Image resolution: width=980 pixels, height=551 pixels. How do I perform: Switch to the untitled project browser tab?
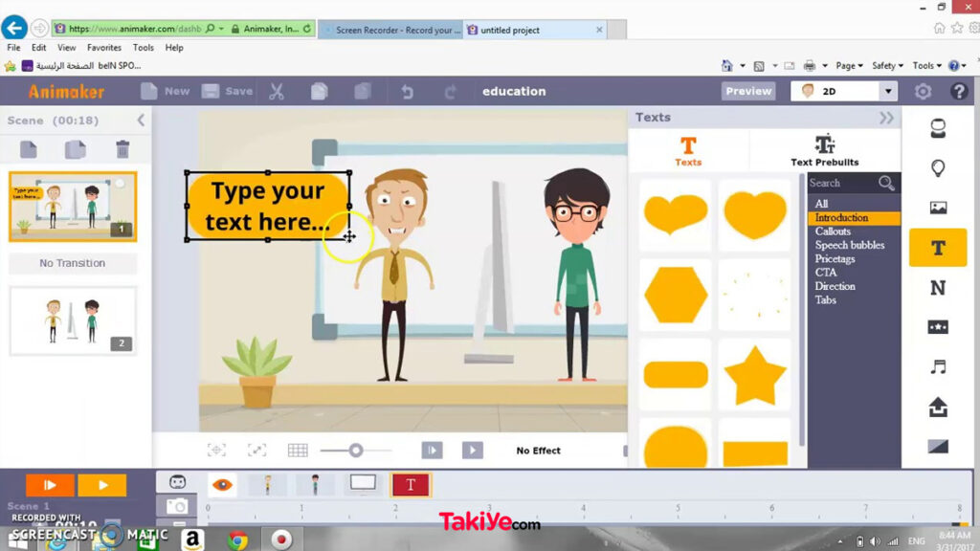point(535,30)
